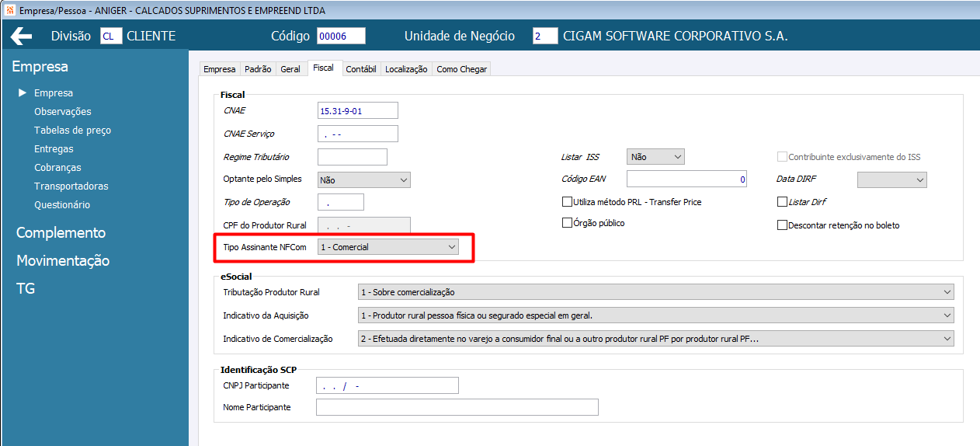Open Transportadoras in the sidebar
Image resolution: width=980 pixels, height=446 pixels.
(x=71, y=186)
